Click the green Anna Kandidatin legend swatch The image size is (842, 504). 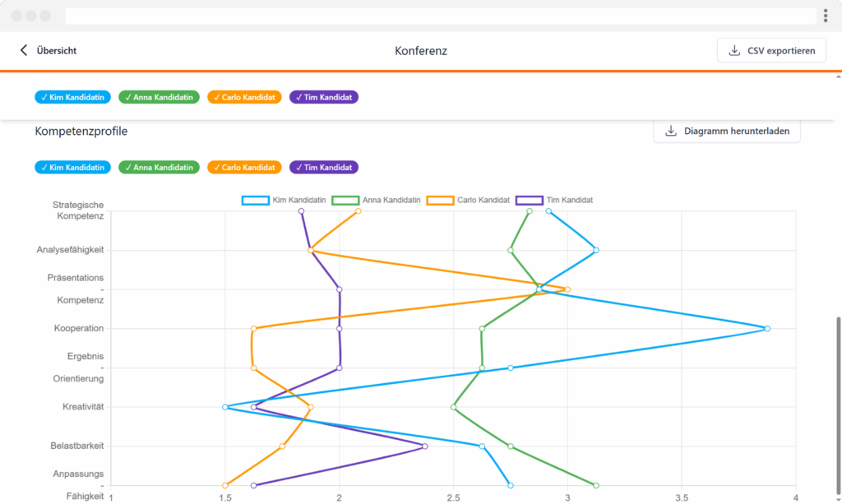click(345, 200)
